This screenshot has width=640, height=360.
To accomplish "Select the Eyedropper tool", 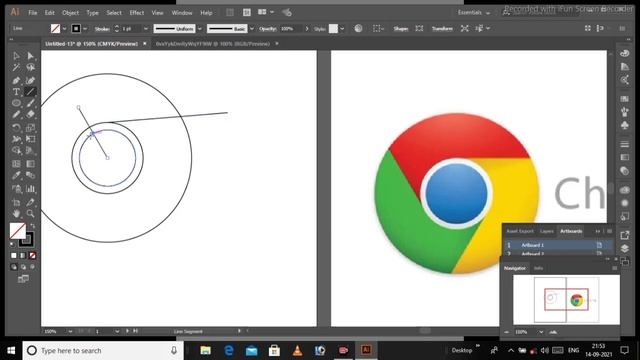I will click(16, 176).
